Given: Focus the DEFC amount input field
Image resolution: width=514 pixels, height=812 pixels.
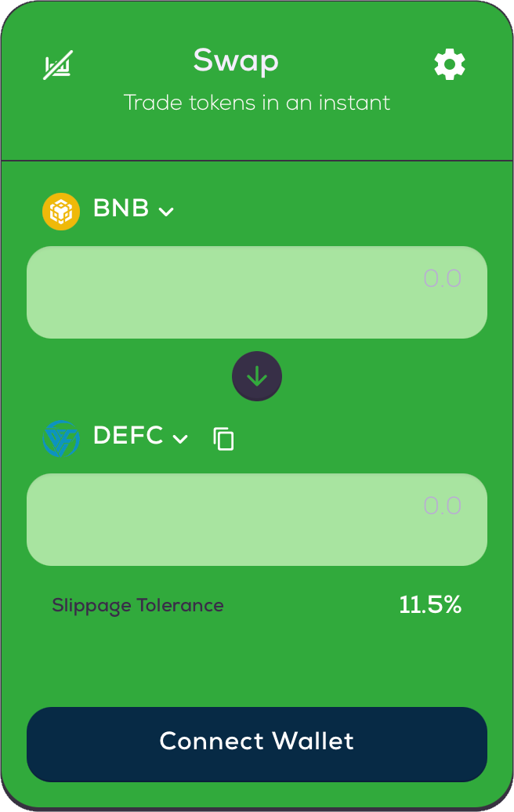Looking at the screenshot, I should (x=257, y=520).
